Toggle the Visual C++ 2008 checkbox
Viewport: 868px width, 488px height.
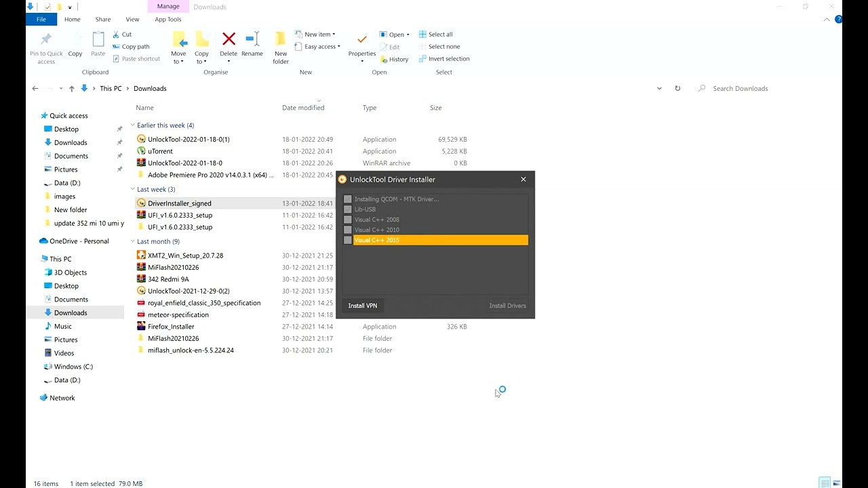pos(347,220)
